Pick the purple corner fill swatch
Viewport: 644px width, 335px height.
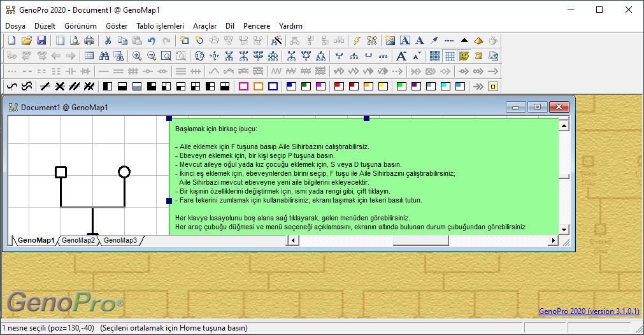[416, 86]
